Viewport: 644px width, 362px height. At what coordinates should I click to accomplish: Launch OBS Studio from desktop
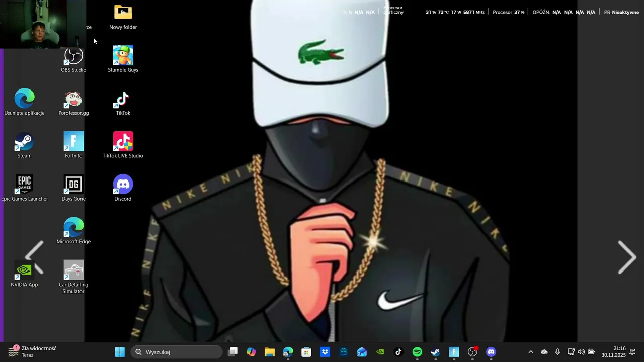tap(73, 60)
